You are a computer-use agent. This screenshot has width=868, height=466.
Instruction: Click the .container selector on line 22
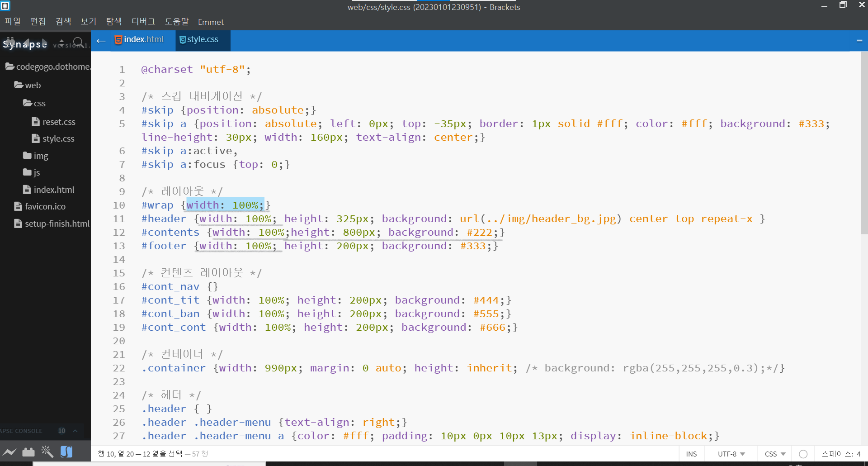174,368
